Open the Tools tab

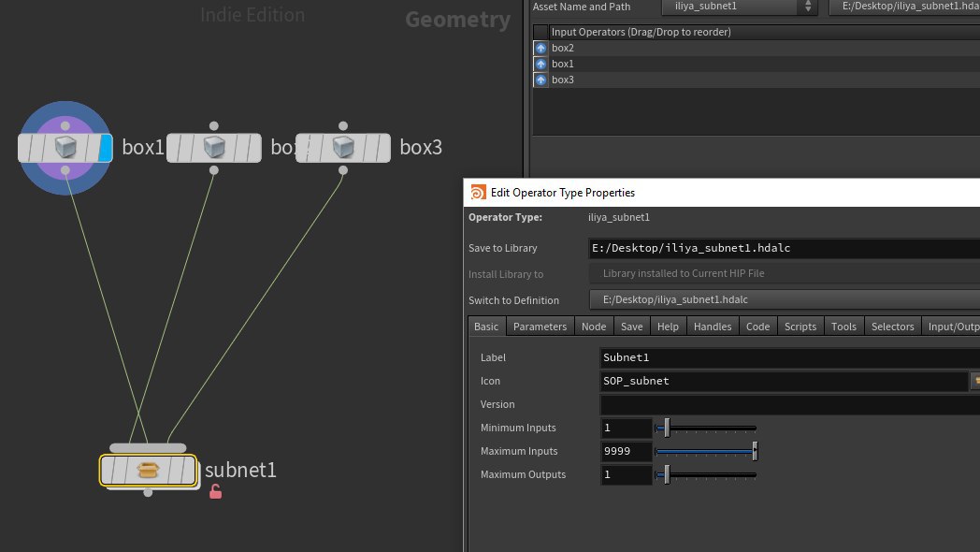point(843,327)
